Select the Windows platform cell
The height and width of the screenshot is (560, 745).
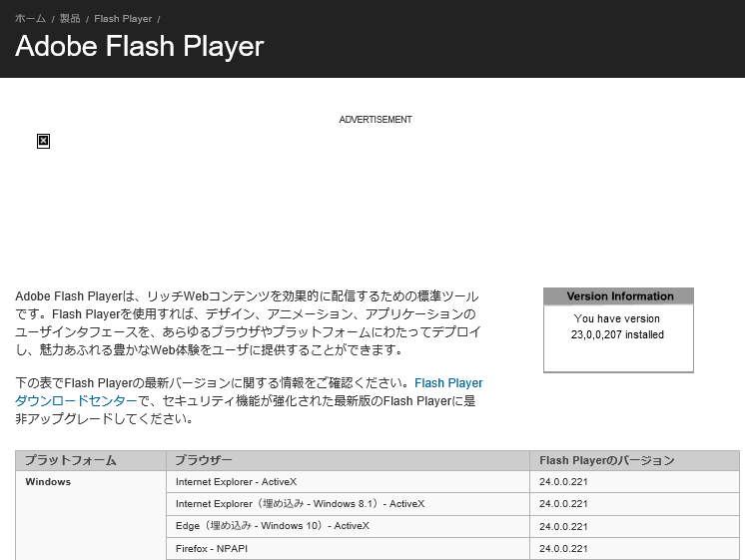click(91, 515)
